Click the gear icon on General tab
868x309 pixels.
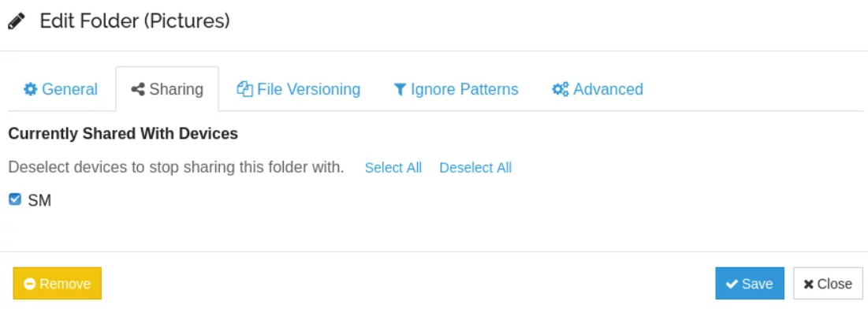point(30,89)
